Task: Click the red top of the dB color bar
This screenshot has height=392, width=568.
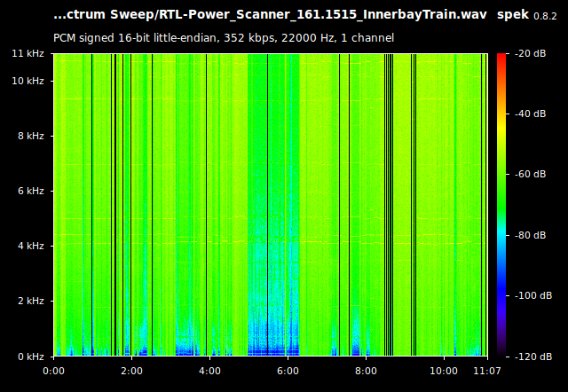Action: 501,59
